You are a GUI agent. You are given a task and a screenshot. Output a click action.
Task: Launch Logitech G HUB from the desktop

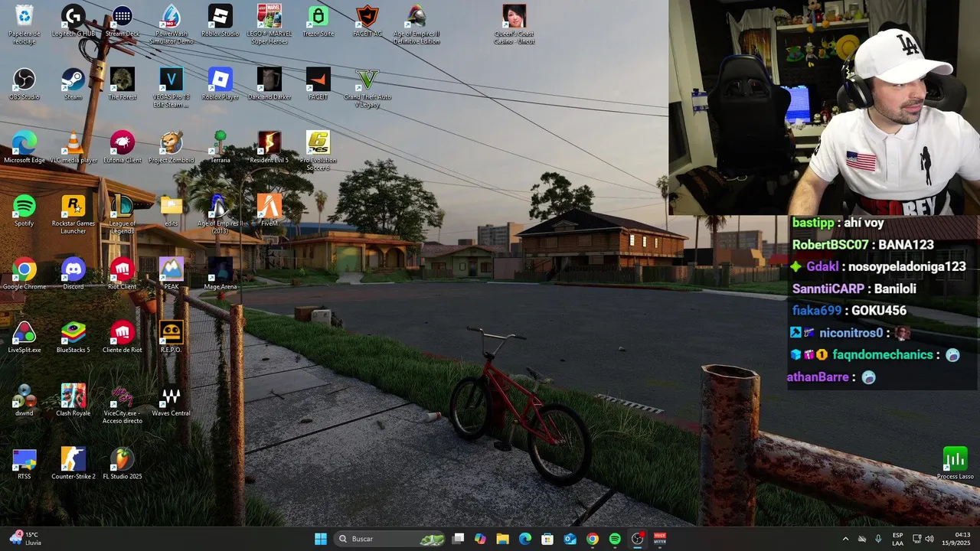coord(73,21)
